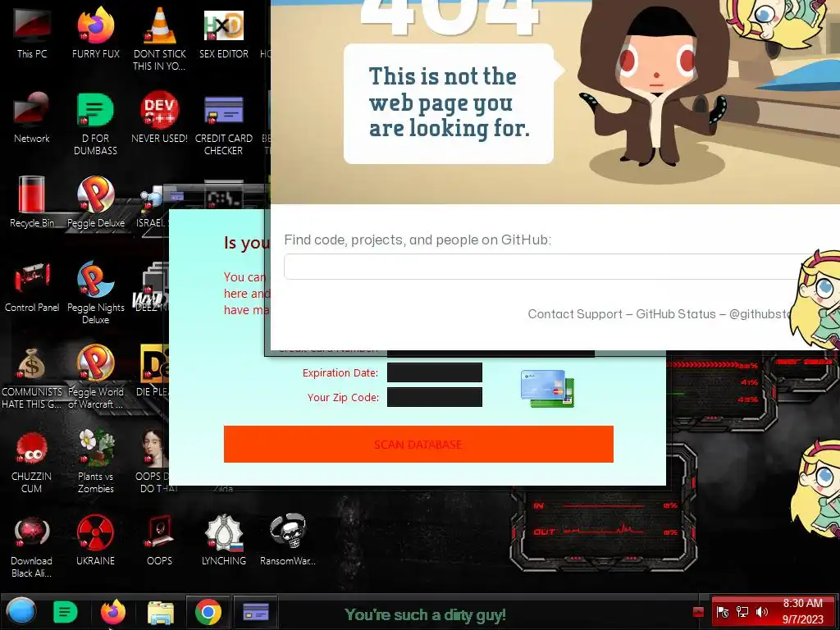Show the clock reading 8:30 AM 9/7/2023

pos(802,611)
